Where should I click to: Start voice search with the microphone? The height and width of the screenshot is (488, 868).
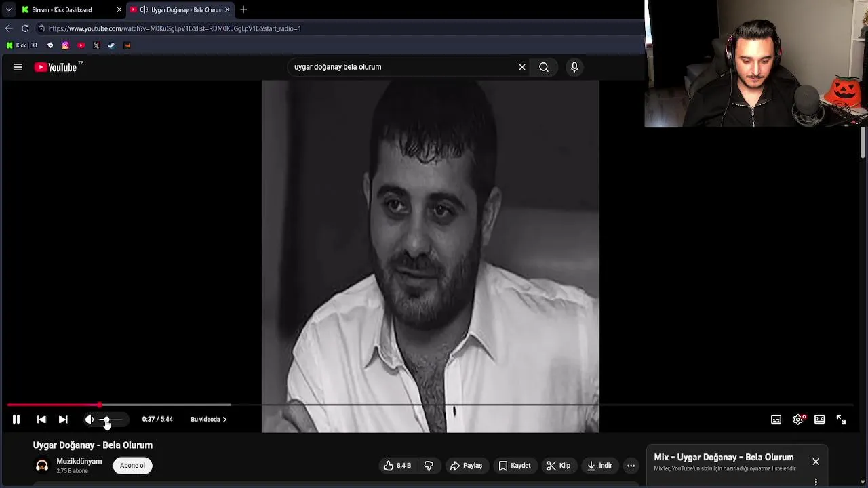(x=574, y=67)
